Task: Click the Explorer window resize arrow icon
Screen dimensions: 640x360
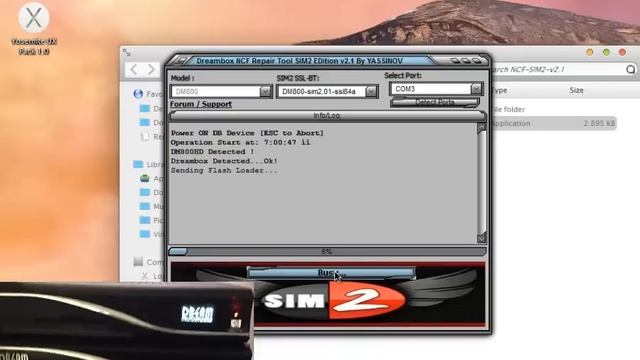Action: pyautogui.click(x=127, y=52)
